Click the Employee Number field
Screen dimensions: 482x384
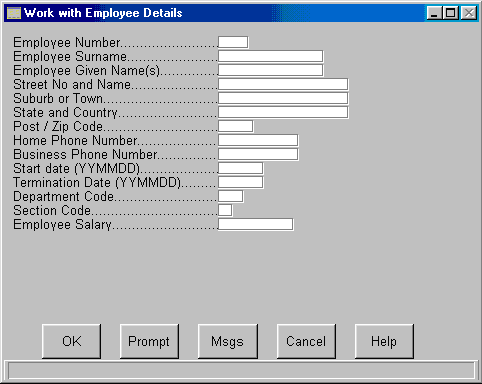[x=233, y=42]
